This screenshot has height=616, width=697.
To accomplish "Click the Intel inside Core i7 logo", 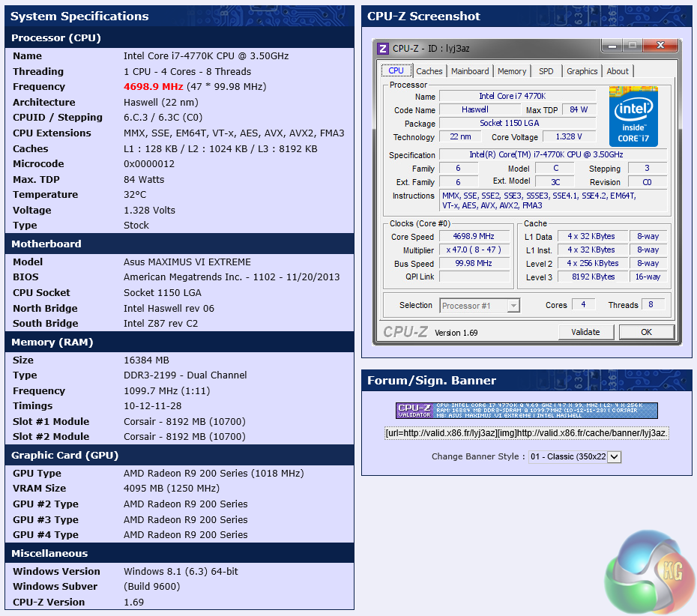I will point(633,117).
